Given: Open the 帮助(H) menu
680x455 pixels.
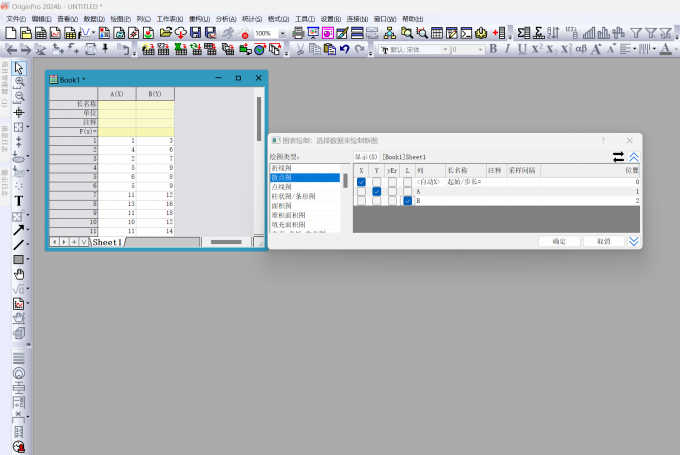Looking at the screenshot, I should (412, 19).
